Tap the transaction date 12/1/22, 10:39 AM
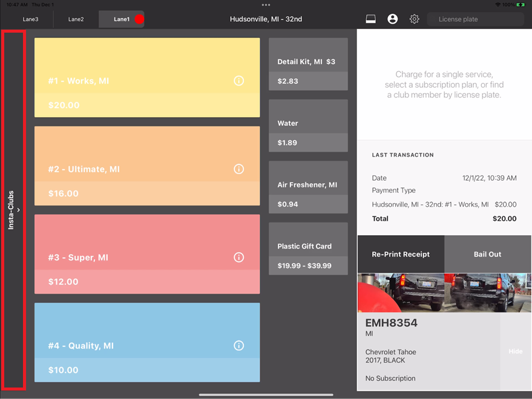This screenshot has width=532, height=399. (489, 178)
